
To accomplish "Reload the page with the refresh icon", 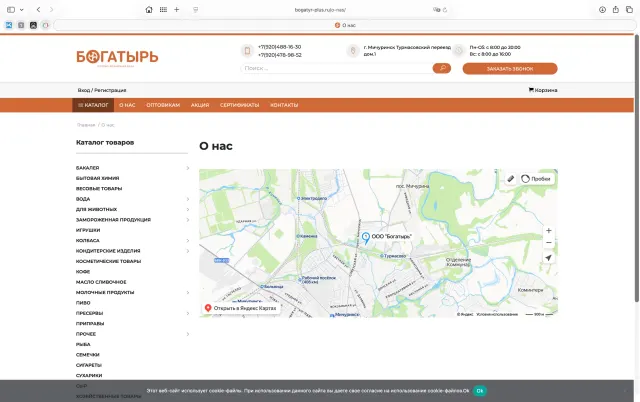I will (x=445, y=10).
